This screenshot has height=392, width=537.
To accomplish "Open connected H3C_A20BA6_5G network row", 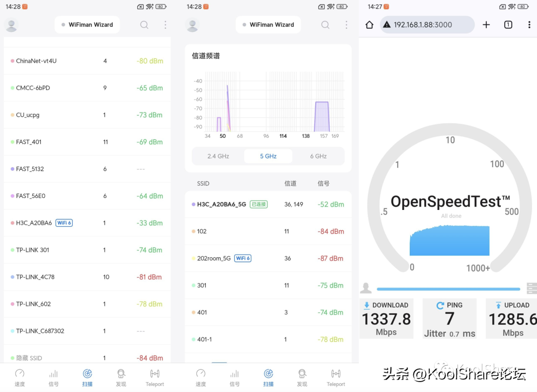I will pos(268,204).
